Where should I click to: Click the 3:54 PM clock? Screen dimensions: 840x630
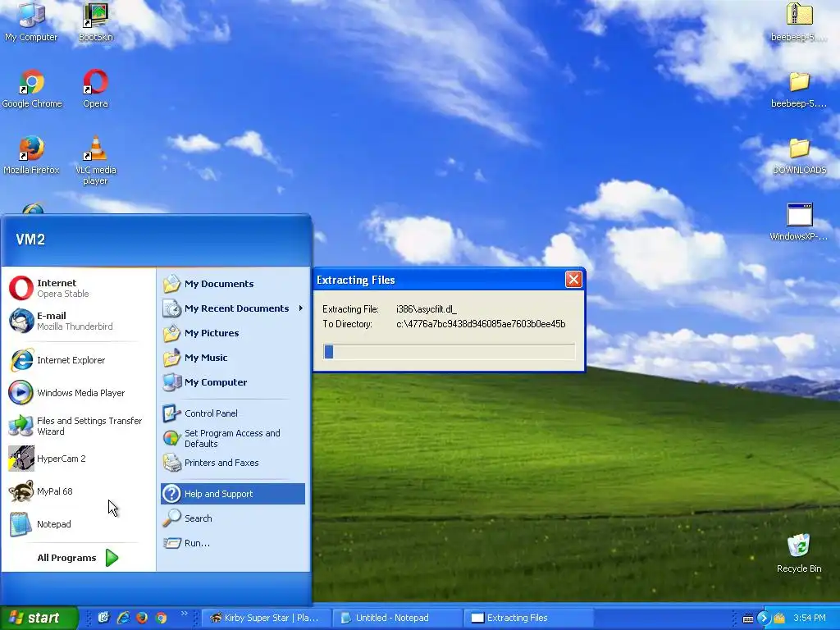tap(810, 618)
